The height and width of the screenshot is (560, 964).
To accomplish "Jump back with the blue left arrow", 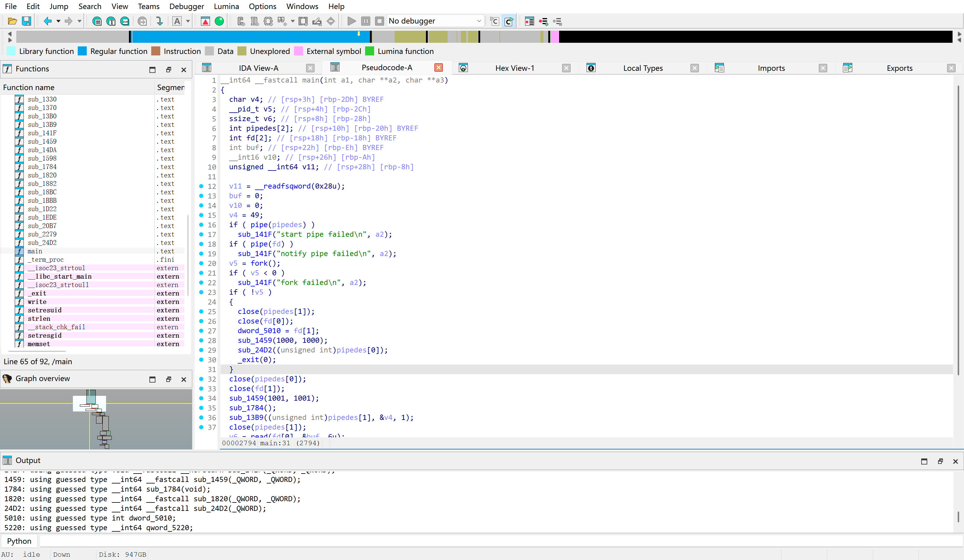I will 47,21.
